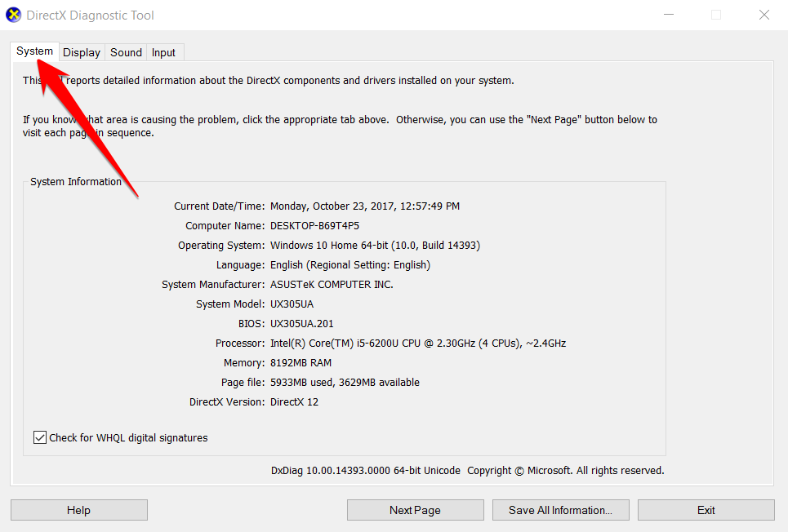Select the English (Regional Setting: English) value
The image size is (788, 532).
click(x=350, y=264)
